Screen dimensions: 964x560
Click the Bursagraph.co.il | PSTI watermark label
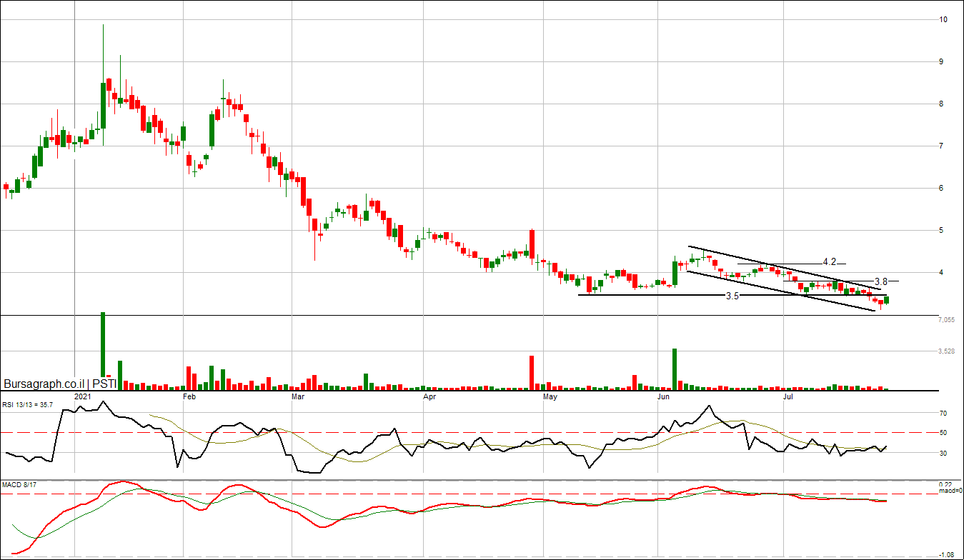click(60, 384)
